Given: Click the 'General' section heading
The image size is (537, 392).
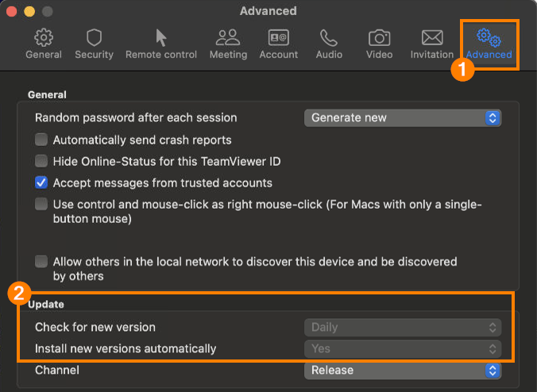Looking at the screenshot, I should 47,94.
